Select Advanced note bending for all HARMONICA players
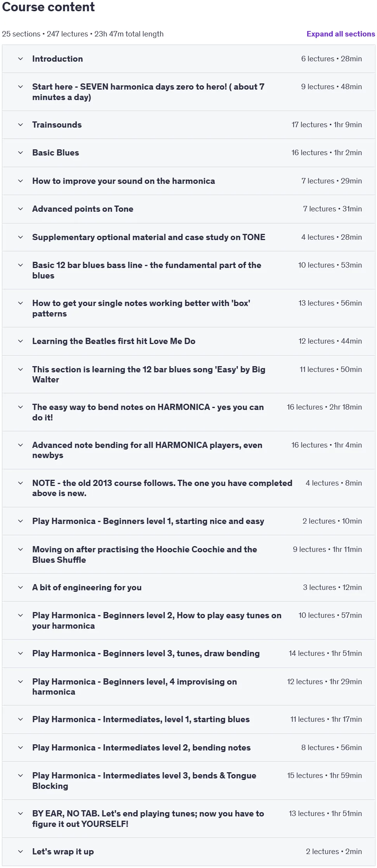377x868 pixels. coord(188,450)
